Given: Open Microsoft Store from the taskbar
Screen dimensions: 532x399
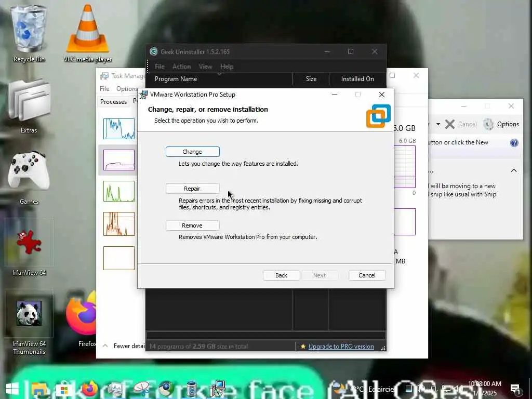Looking at the screenshot, I should pyautogui.click(x=64, y=389).
